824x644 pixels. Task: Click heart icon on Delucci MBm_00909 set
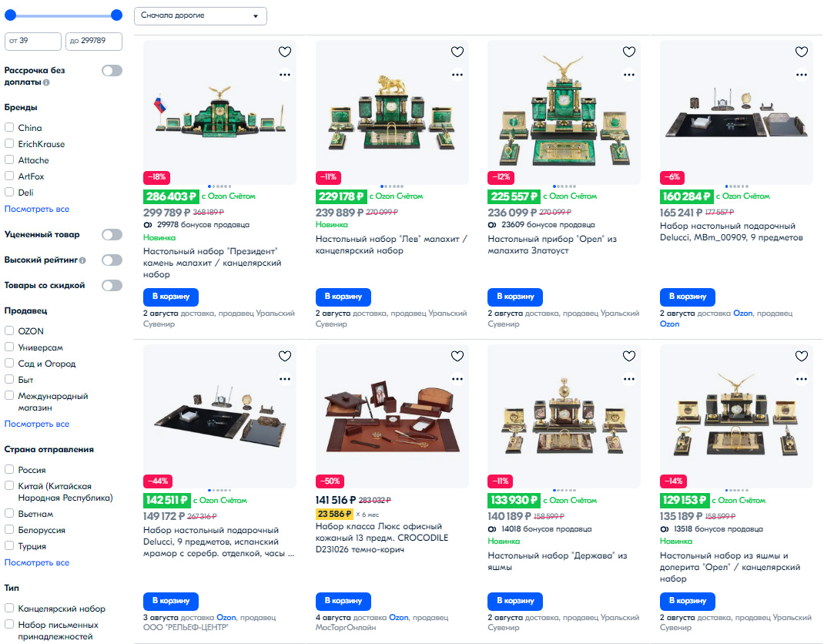click(802, 52)
